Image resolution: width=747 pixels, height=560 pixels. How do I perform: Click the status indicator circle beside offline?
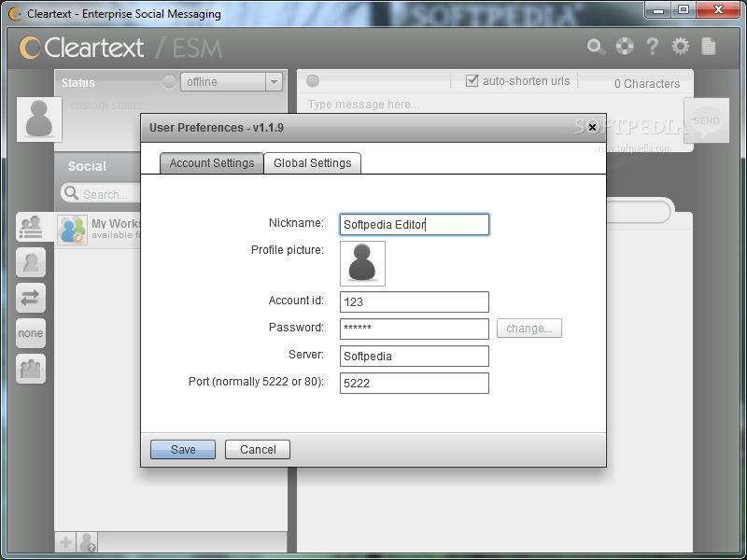click(169, 81)
